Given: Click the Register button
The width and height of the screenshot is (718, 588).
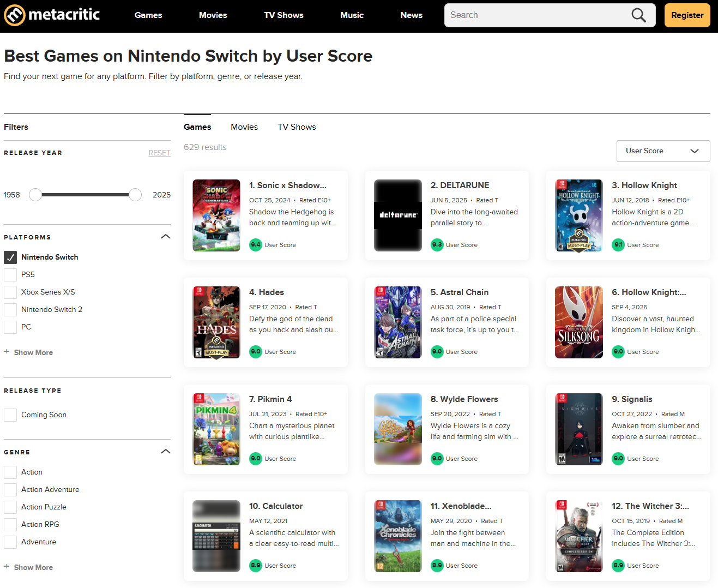Looking at the screenshot, I should pyautogui.click(x=687, y=15).
